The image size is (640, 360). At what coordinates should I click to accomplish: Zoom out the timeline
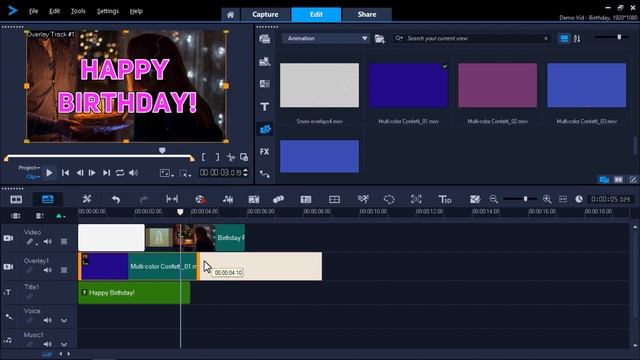tap(493, 199)
